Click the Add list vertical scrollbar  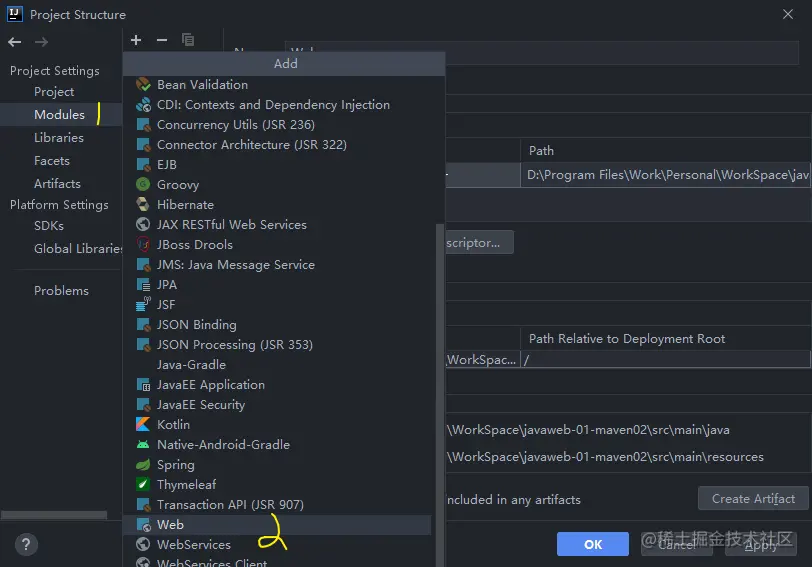point(440,394)
